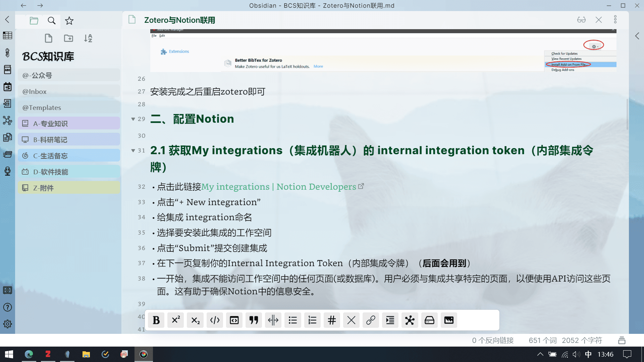
Task: Toggle bold formatting in editing toolbar
Action: coord(156,320)
